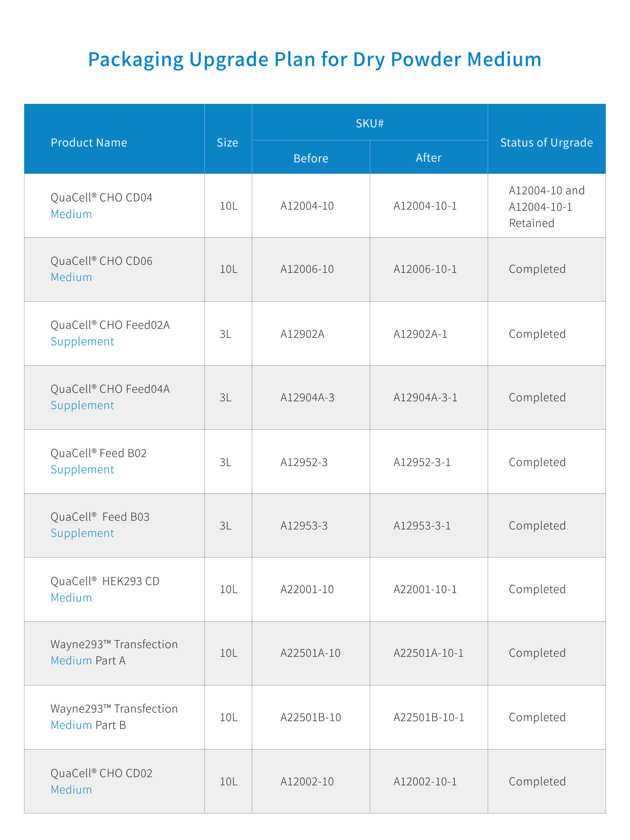Select the A12004-10-1 SKU in After column
The height and width of the screenshot is (840, 630).
425,206
